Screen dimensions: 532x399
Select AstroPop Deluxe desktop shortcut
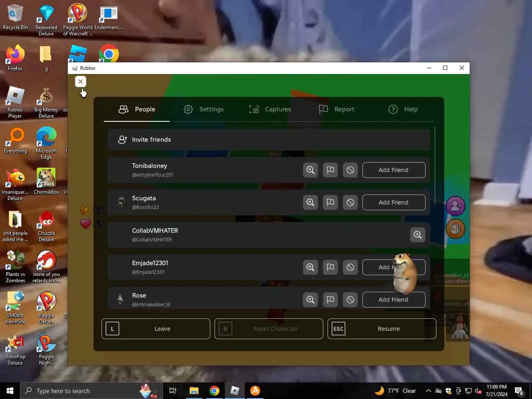[x=15, y=349]
